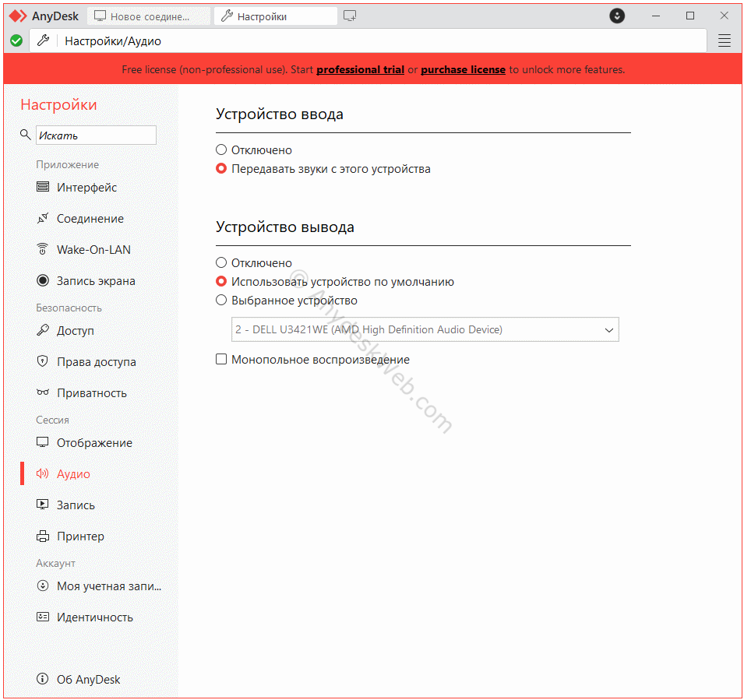Select Передавать звуки с этого устройства
This screenshot has width=744, height=700.
[221, 169]
